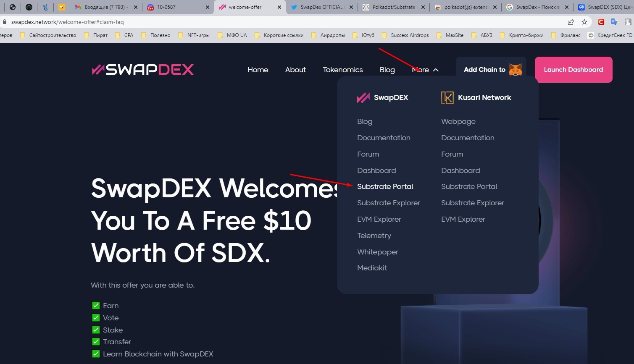Switch to the SwapDEX (SDX) price tab
This screenshot has width=634, height=364.
coord(604,7)
